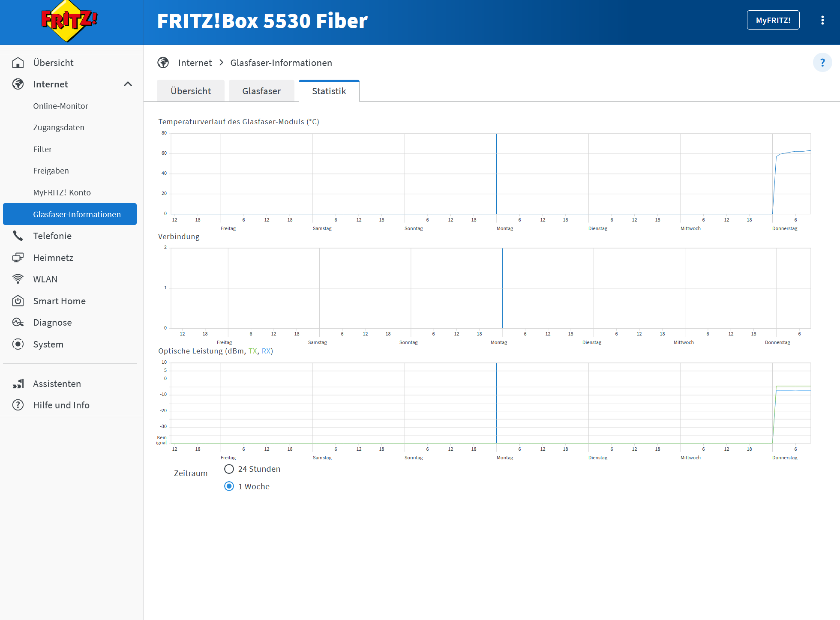The height and width of the screenshot is (620, 840).
Task: Click the Internet globe icon in sidebar
Action: pyautogui.click(x=18, y=84)
